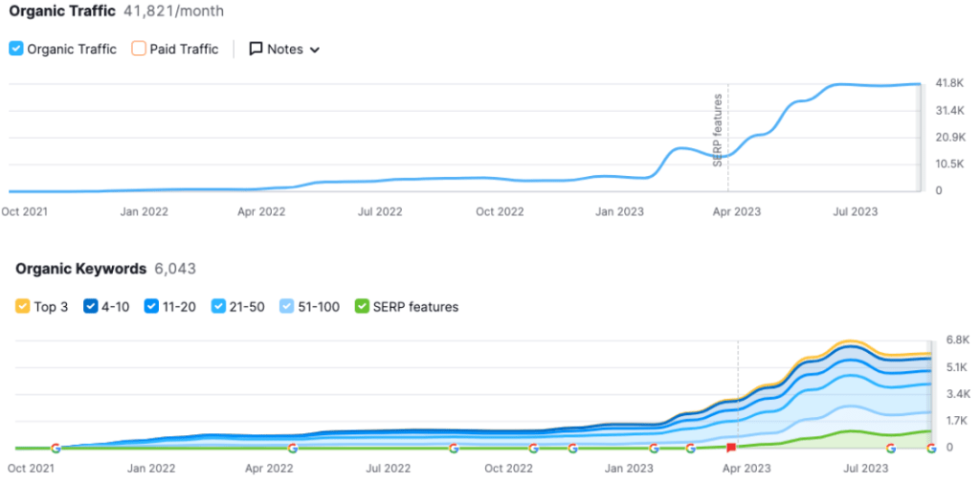The image size is (980, 482).
Task: Hide the 11-20 keyword series
Action: click(x=152, y=307)
